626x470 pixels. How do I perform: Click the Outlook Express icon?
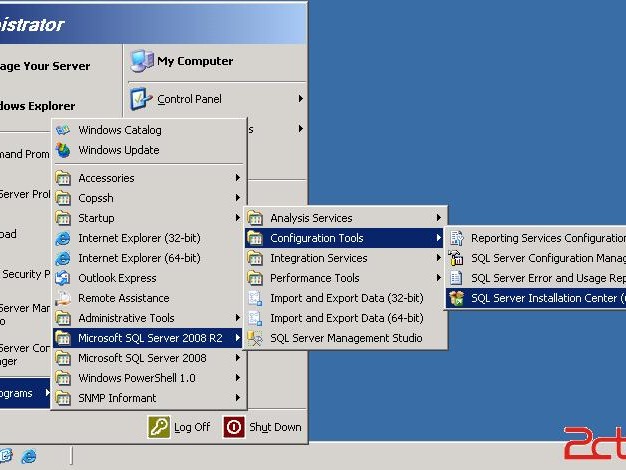63,278
